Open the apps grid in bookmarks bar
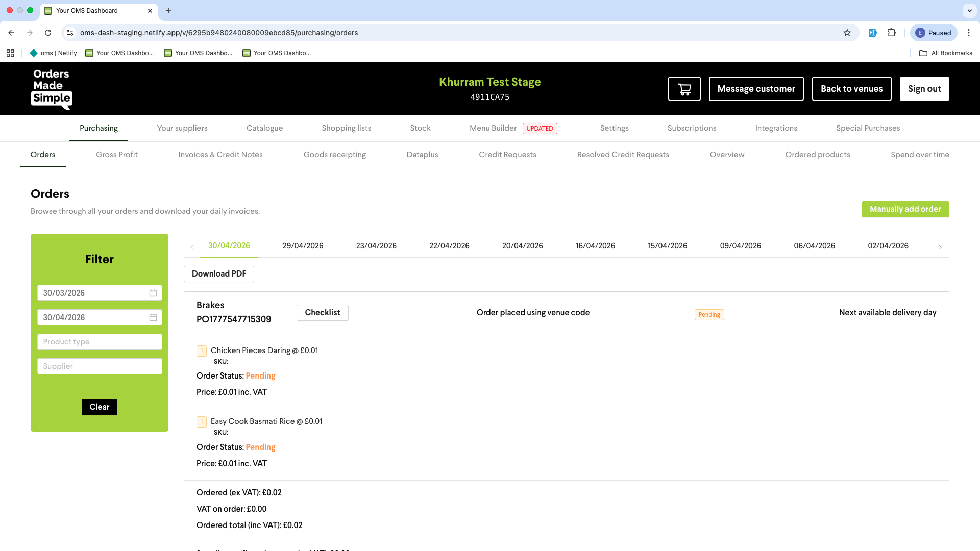Screen dimensions: 980x551 (10, 53)
